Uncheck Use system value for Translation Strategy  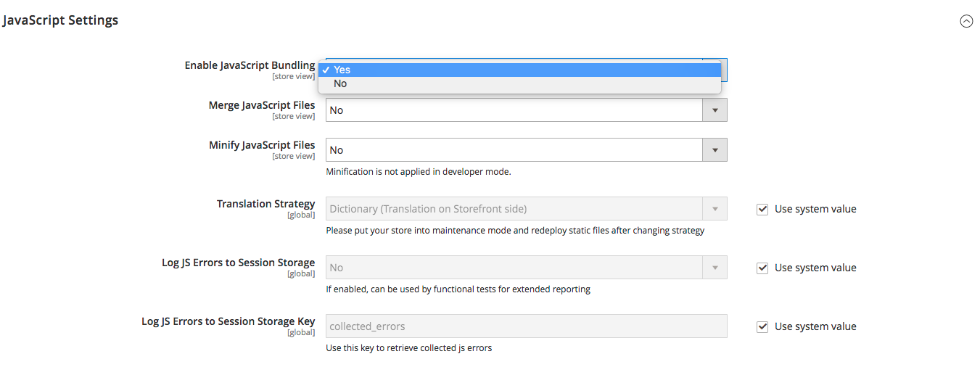pos(762,209)
